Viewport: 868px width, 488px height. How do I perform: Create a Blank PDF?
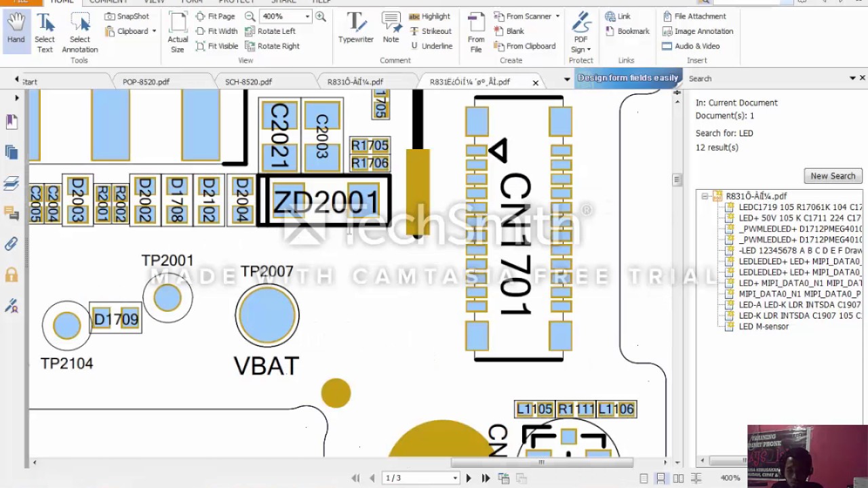pos(509,31)
